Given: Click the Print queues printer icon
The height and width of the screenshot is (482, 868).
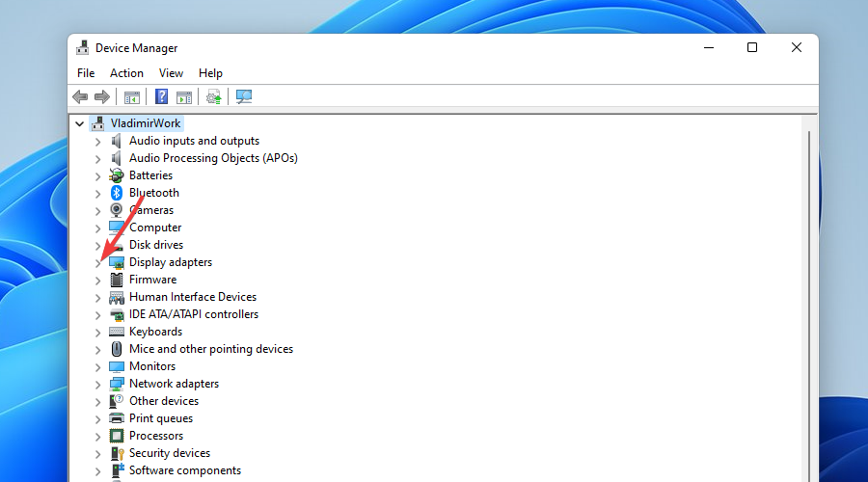Looking at the screenshot, I should [x=117, y=418].
